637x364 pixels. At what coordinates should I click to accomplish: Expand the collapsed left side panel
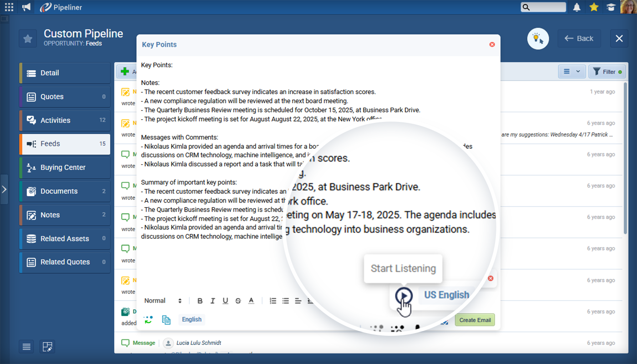[4, 189]
